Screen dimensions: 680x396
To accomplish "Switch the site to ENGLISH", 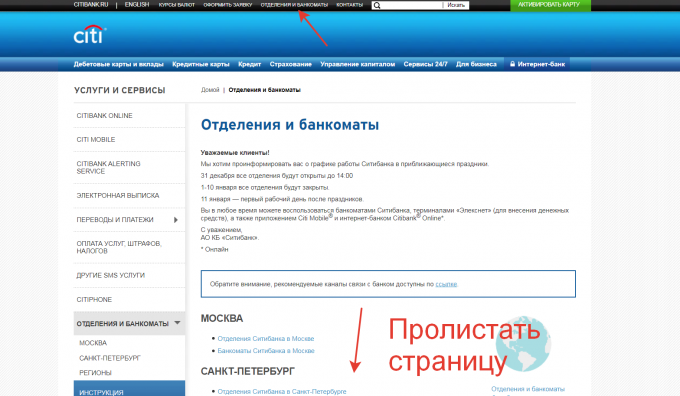I will pos(137,5).
